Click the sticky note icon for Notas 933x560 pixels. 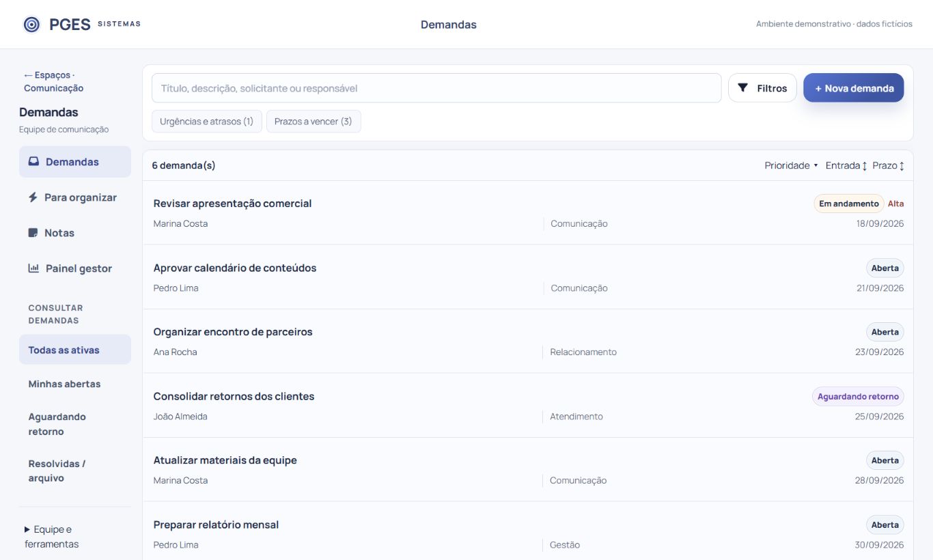pos(33,233)
